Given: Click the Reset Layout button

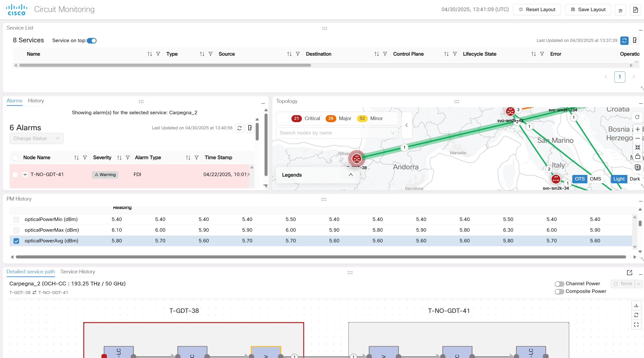Looking at the screenshot, I should pyautogui.click(x=537, y=10).
